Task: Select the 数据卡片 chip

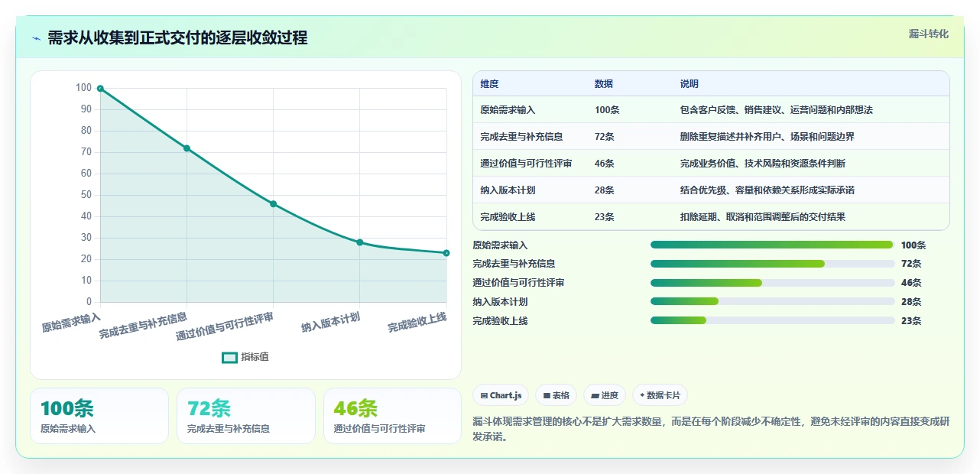Action: [x=660, y=395]
